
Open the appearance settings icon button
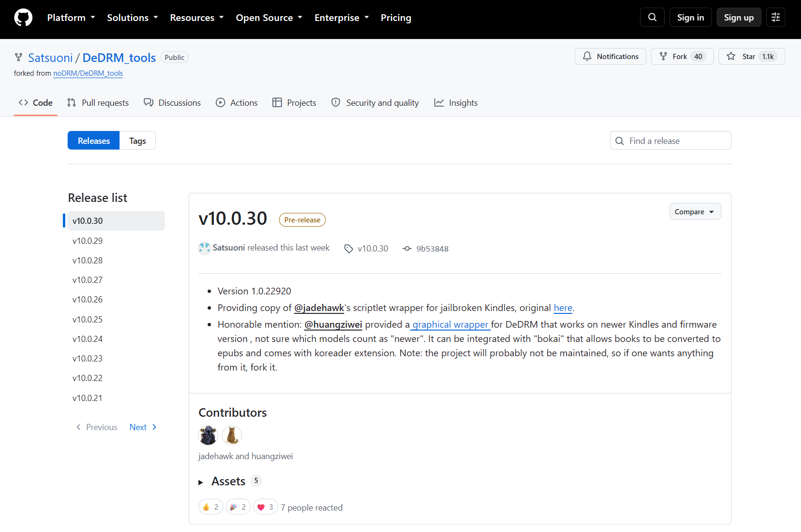[x=776, y=17]
